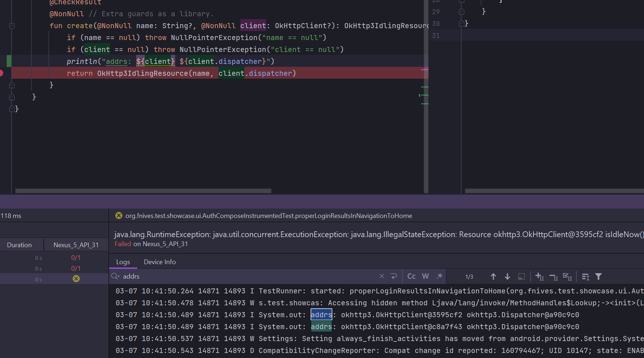The image size is (644, 358).
Task: Go to next search occurrence
Action: tap(507, 276)
